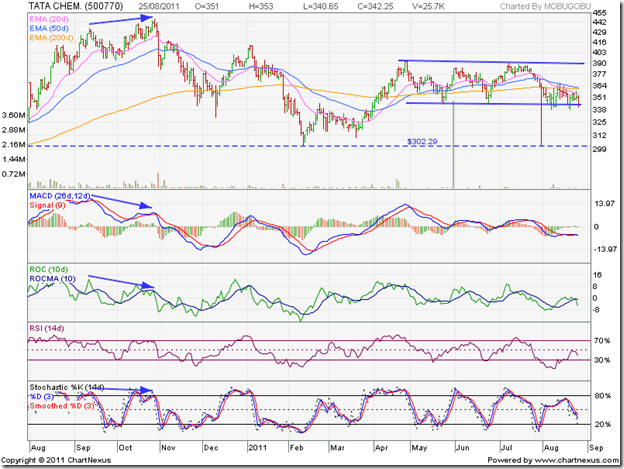The height and width of the screenshot is (469, 624).
Task: Click the 30% RSI level label
Action: (x=602, y=360)
